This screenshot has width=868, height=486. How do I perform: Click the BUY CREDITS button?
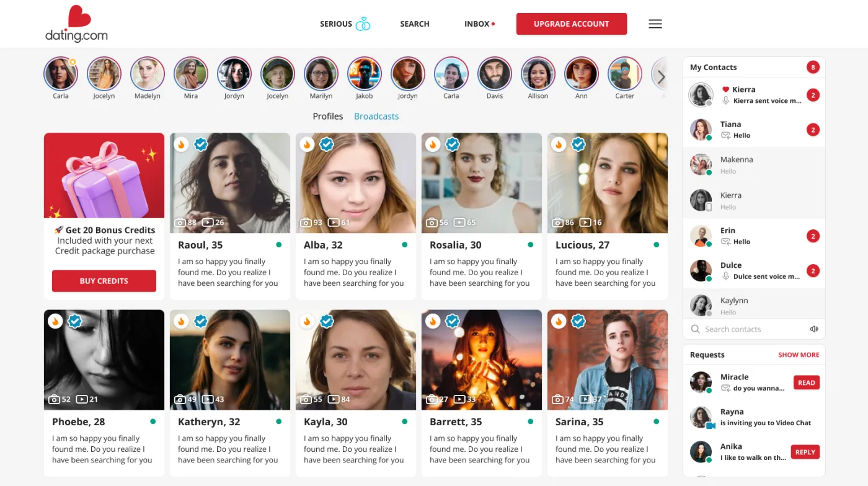click(104, 281)
